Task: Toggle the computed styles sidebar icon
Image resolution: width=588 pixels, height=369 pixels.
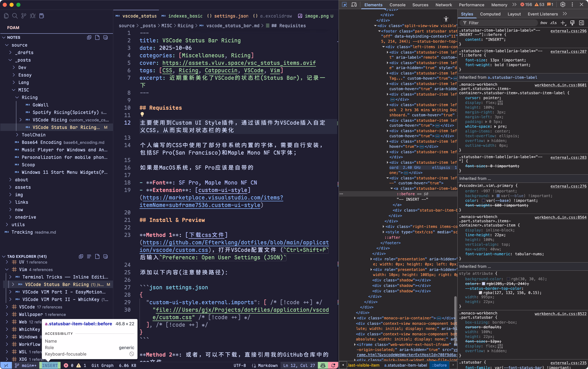Action: [581, 23]
